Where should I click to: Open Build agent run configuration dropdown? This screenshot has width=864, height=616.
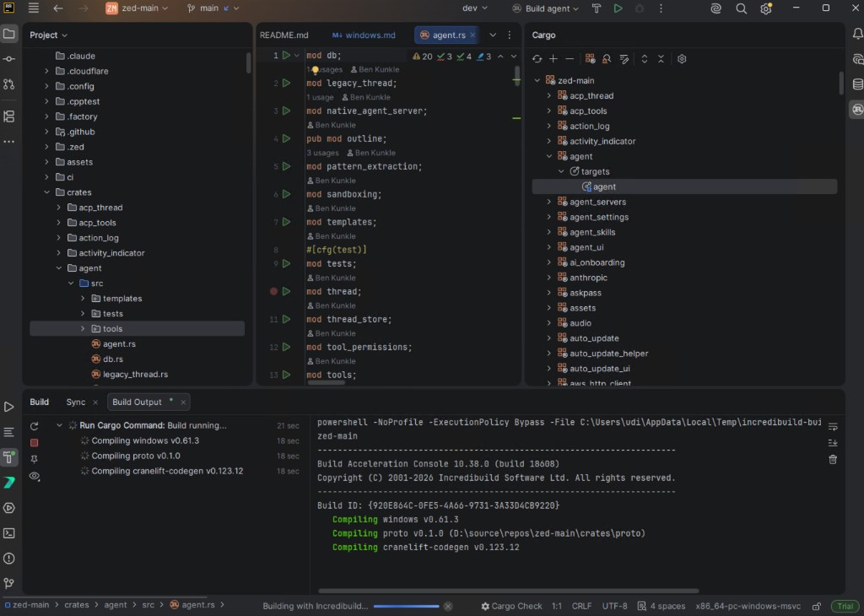pyautogui.click(x=546, y=8)
